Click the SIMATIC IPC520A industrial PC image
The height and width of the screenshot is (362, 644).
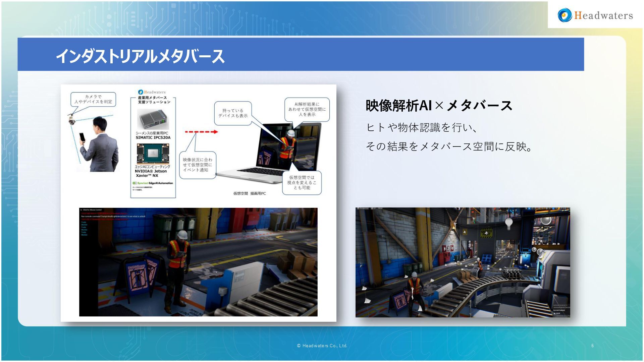click(x=153, y=119)
